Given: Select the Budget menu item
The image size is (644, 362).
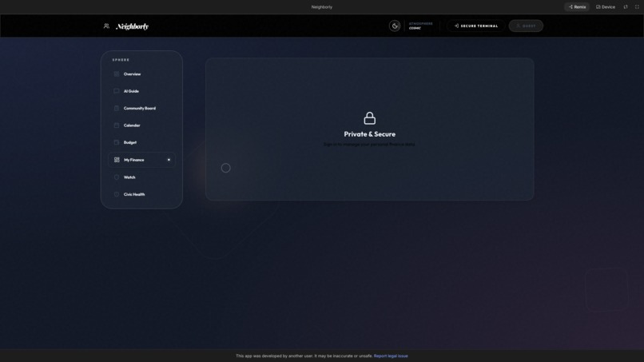Looking at the screenshot, I should click(141, 142).
